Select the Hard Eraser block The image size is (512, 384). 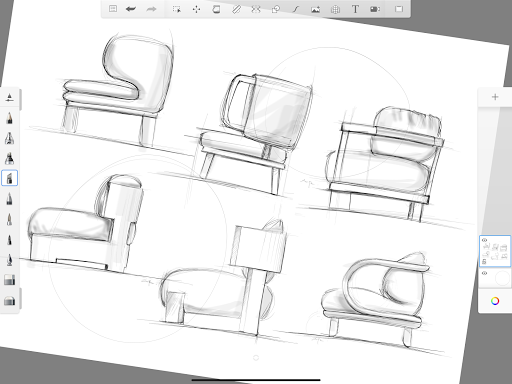point(9,280)
